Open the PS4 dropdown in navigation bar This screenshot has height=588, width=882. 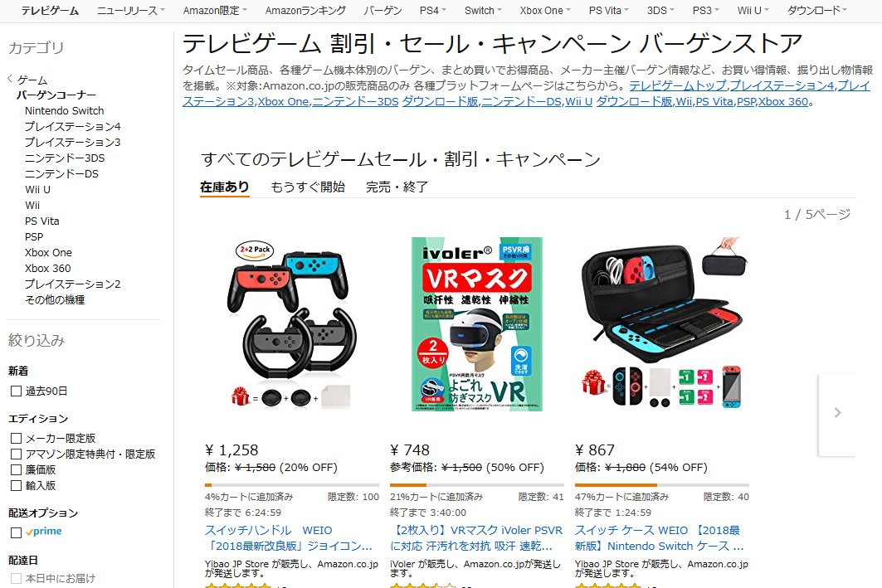[x=432, y=10]
